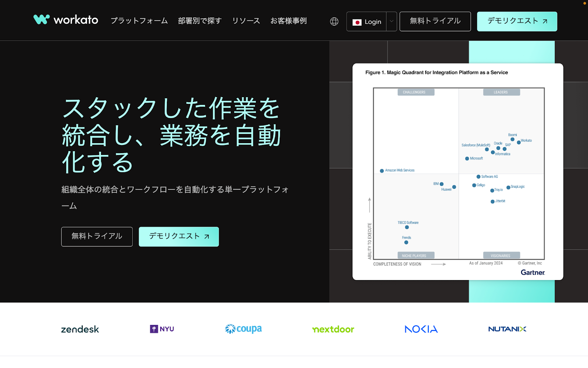Screen dimensions: 588x368
Task: Open the お客様事例 menu item
Action: point(288,21)
